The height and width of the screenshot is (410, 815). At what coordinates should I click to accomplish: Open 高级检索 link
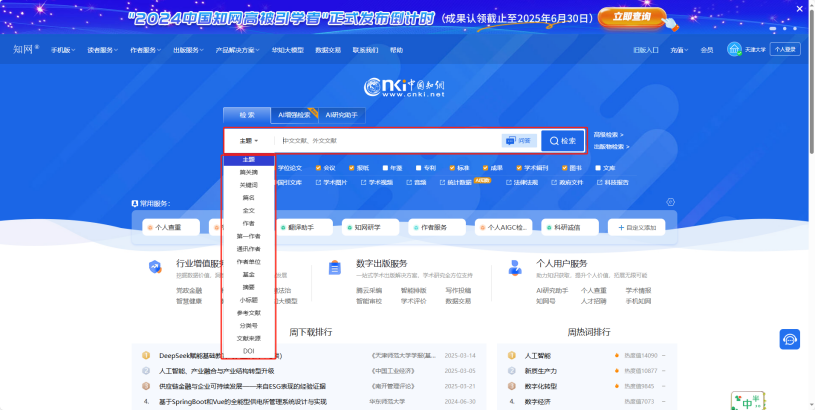(x=609, y=135)
